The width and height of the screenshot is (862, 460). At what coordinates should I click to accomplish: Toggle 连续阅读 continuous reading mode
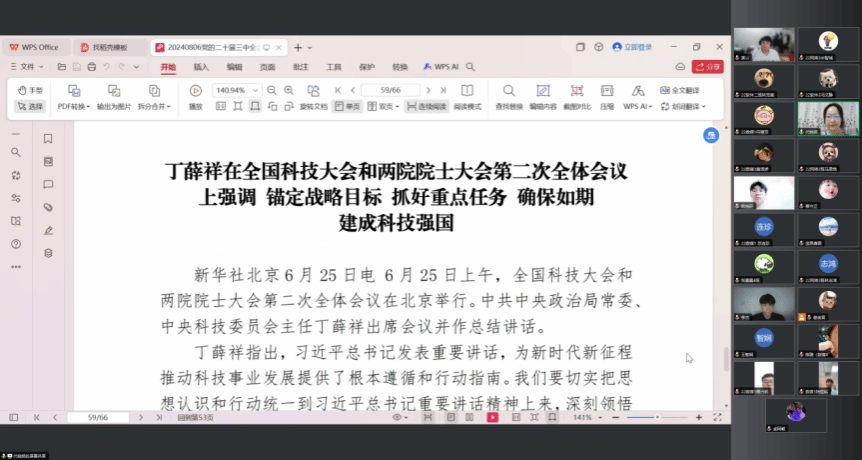[x=426, y=106]
